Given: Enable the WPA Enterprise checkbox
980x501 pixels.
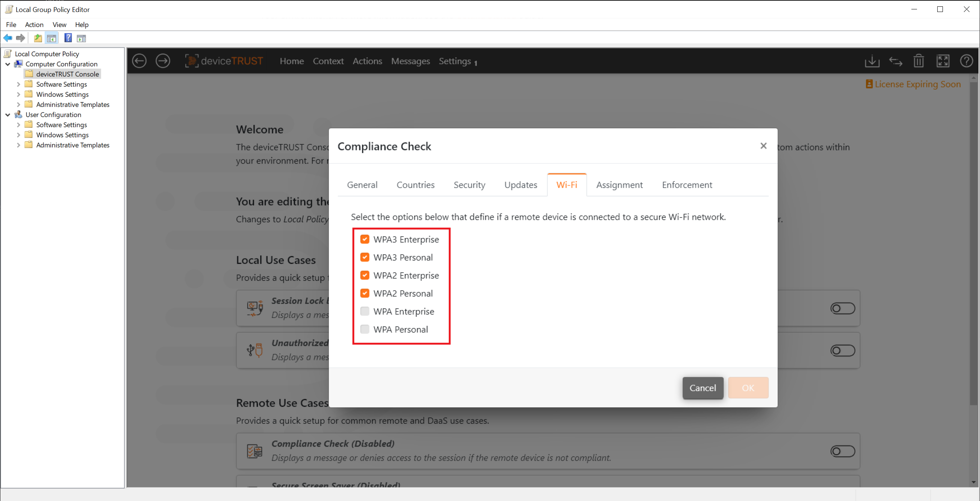Looking at the screenshot, I should 365,311.
